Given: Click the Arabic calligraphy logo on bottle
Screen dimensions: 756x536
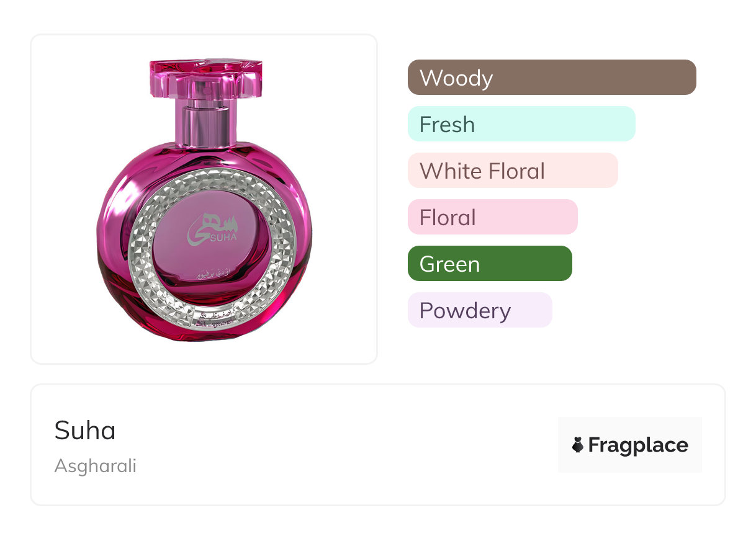Looking at the screenshot, I should pyautogui.click(x=206, y=223).
